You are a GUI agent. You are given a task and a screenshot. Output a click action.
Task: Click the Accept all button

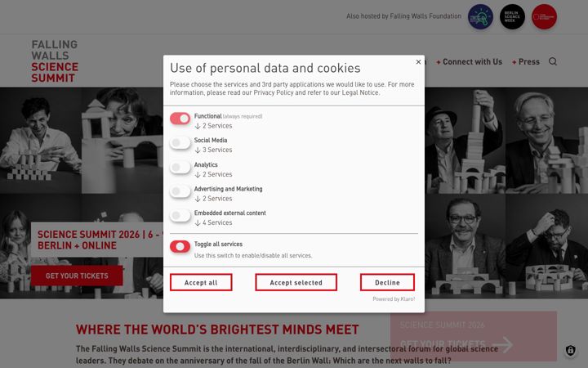[201, 282]
